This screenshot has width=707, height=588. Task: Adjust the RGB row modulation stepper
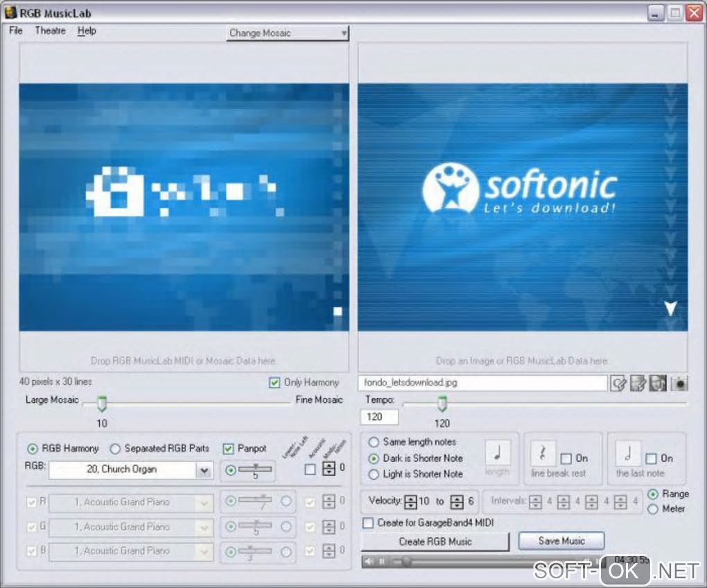(329, 469)
